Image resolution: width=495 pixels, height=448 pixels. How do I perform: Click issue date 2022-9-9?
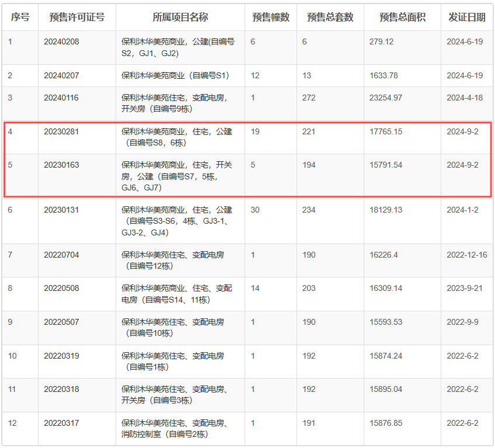[462, 322]
